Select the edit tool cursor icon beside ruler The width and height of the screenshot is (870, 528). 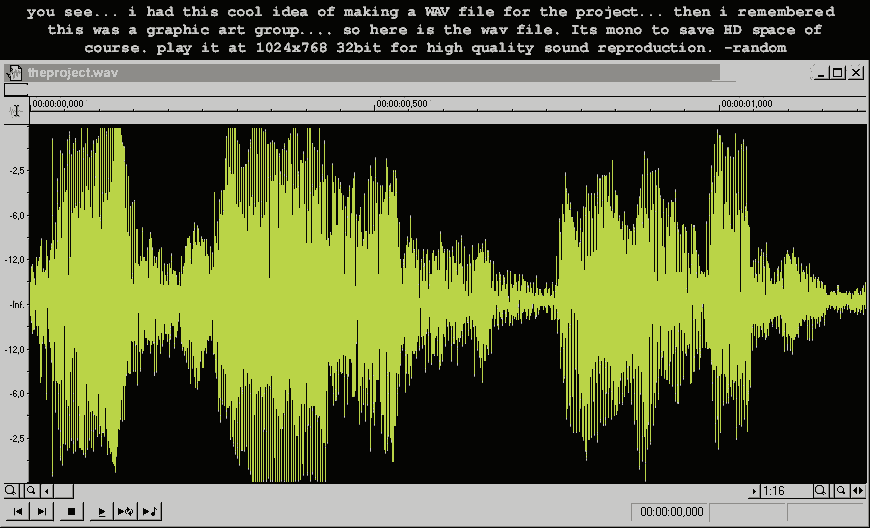point(15,111)
